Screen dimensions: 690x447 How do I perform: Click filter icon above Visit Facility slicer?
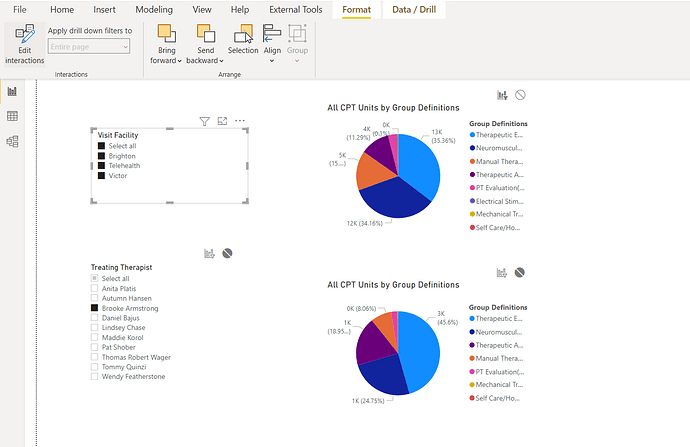[x=204, y=121]
